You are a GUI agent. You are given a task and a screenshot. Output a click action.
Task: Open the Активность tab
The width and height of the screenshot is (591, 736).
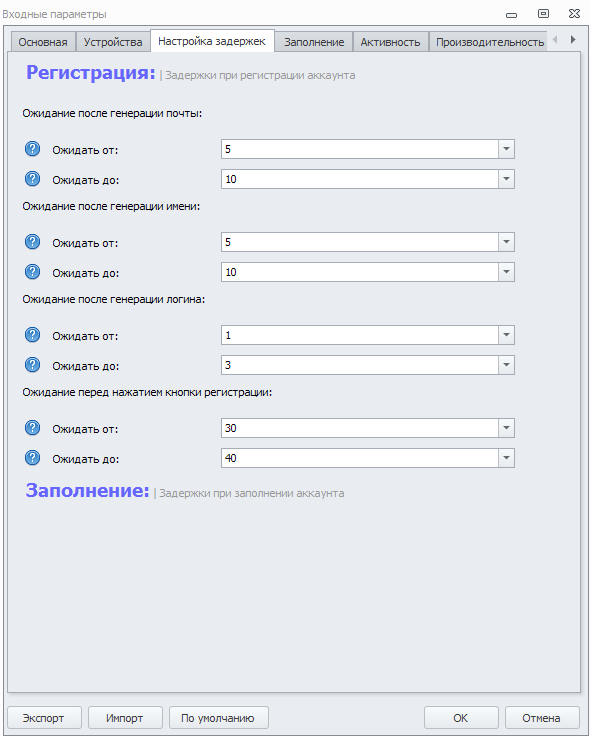[x=390, y=42]
